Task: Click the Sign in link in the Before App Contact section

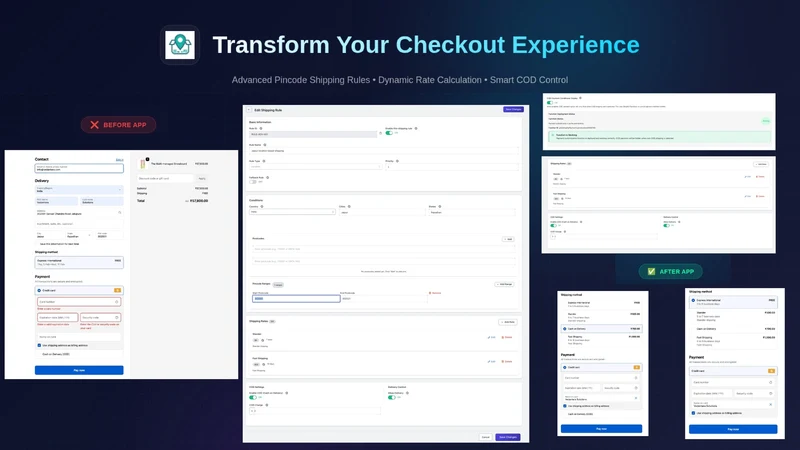Action: [x=119, y=160]
